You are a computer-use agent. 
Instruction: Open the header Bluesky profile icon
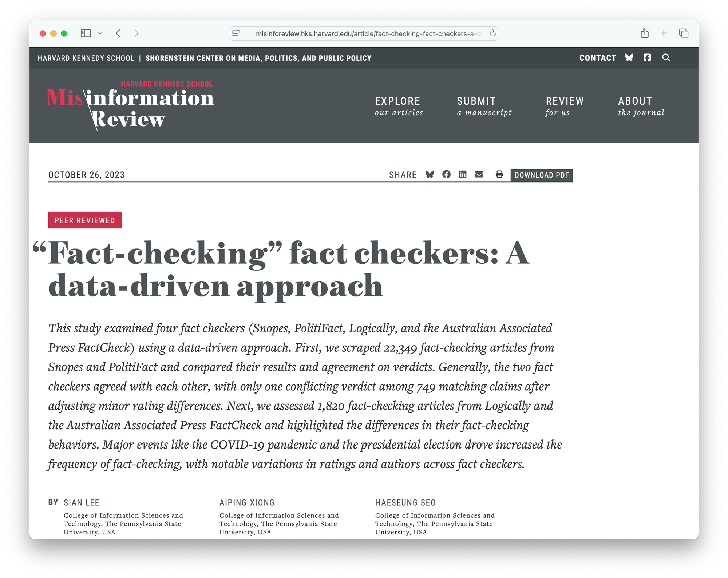tap(629, 58)
